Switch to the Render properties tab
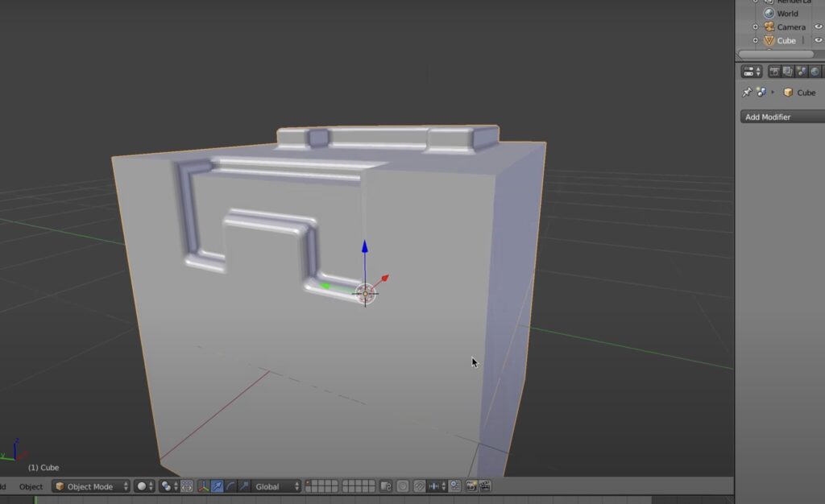825x504 pixels. (774, 72)
